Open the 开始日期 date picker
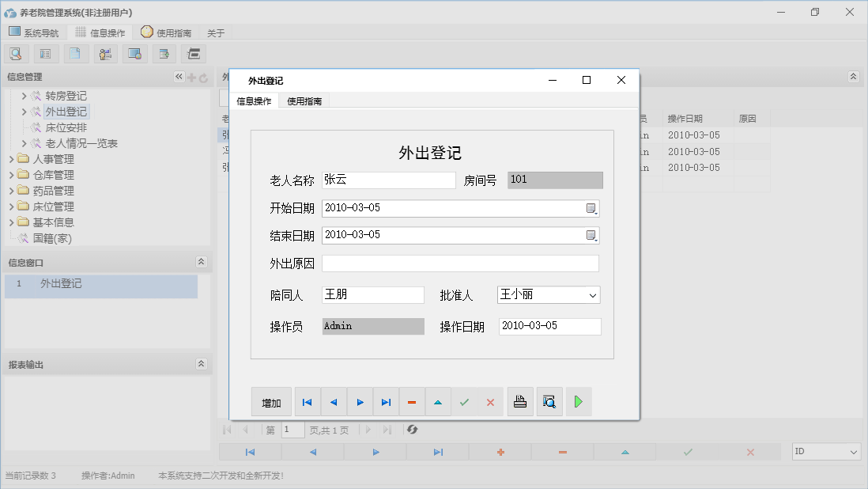Viewport: 868px width, 489px height. [589, 208]
